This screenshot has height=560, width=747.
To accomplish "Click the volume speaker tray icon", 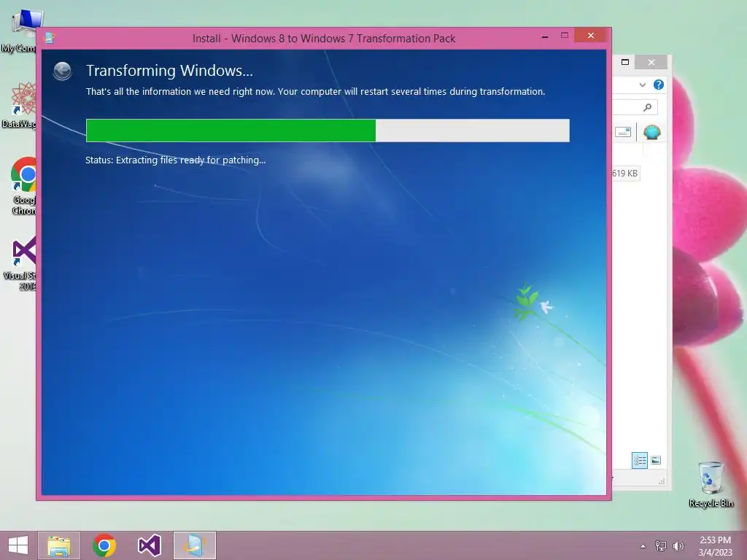I will click(x=678, y=545).
